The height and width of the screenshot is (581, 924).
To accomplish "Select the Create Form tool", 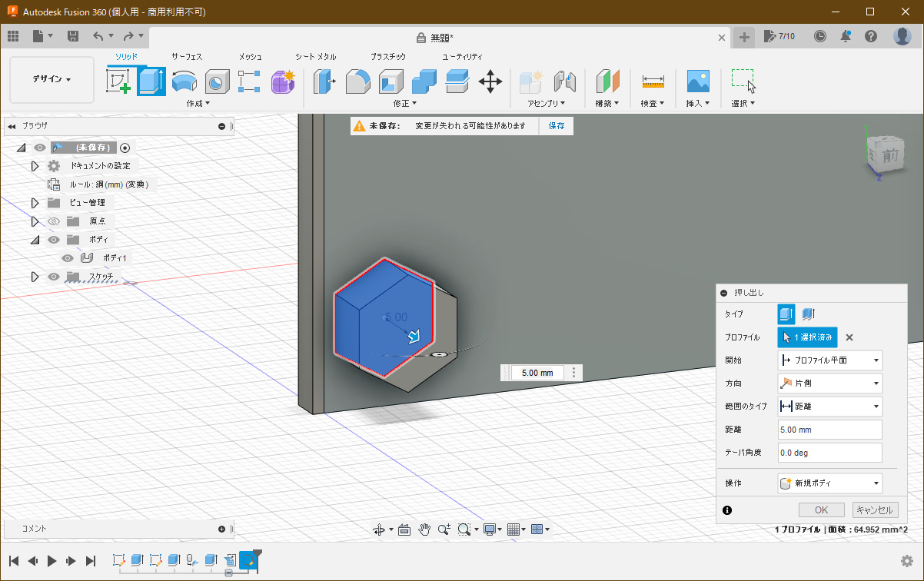I will pos(283,81).
